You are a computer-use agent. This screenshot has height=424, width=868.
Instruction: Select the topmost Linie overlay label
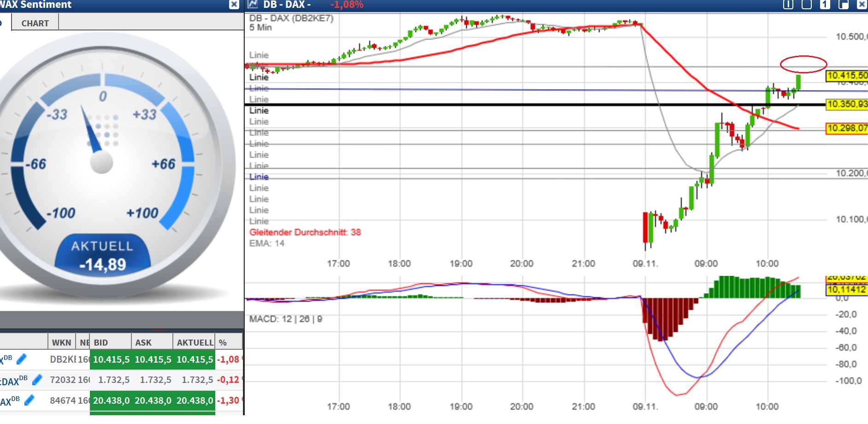tap(258, 55)
